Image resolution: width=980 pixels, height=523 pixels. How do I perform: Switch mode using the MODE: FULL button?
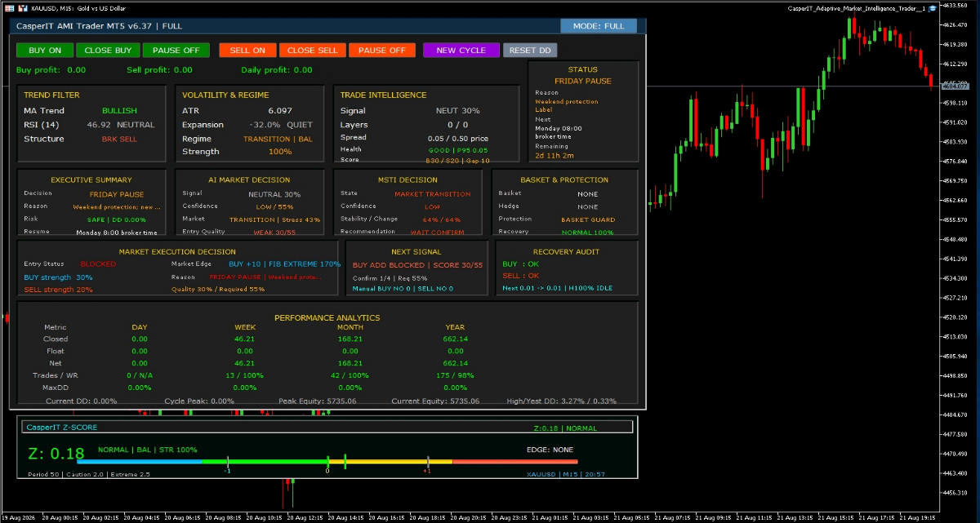click(x=599, y=26)
